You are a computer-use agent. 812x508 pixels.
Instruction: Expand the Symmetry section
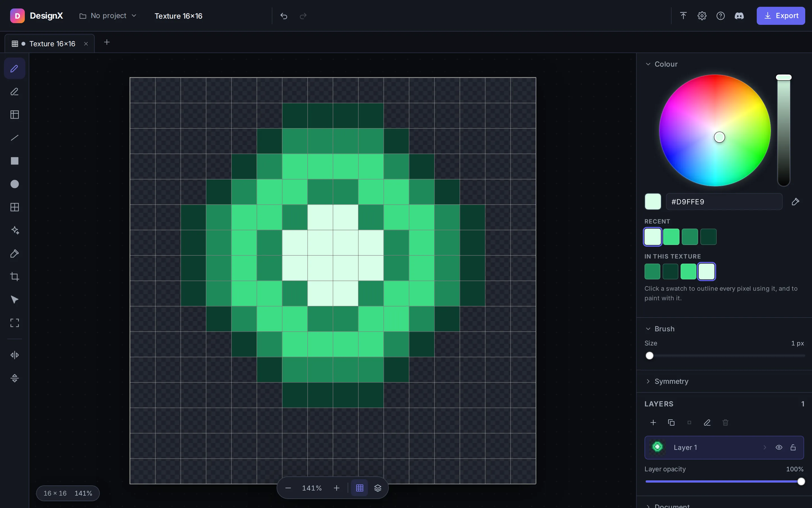[x=667, y=381]
